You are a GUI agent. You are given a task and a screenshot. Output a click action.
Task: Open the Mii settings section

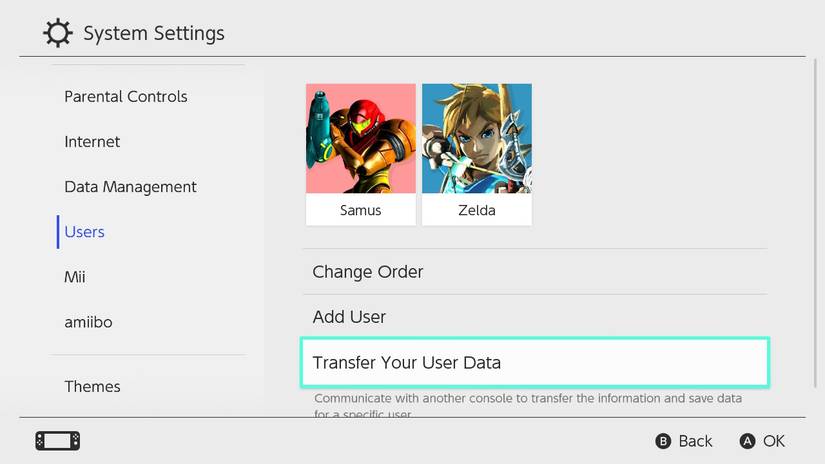click(x=75, y=277)
